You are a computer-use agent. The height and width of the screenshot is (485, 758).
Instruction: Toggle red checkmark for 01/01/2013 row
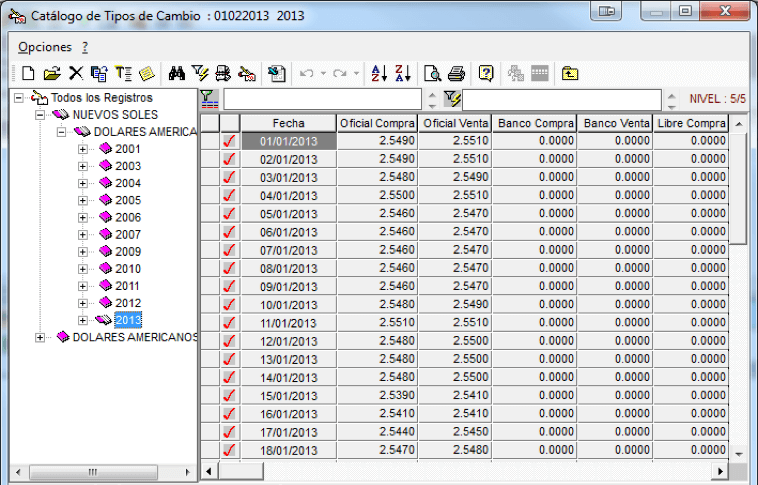click(230, 141)
